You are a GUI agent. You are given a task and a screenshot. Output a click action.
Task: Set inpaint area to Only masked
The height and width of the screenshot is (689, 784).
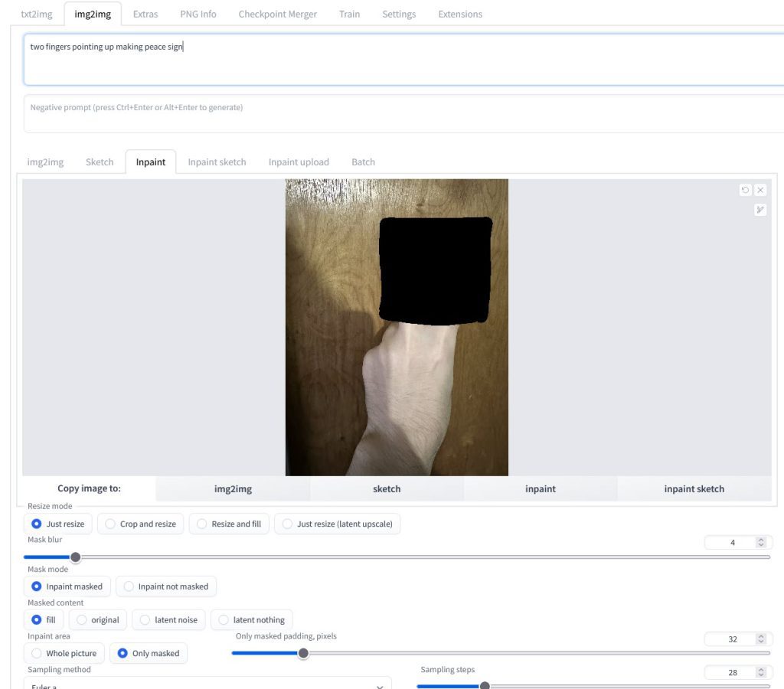tap(149, 654)
